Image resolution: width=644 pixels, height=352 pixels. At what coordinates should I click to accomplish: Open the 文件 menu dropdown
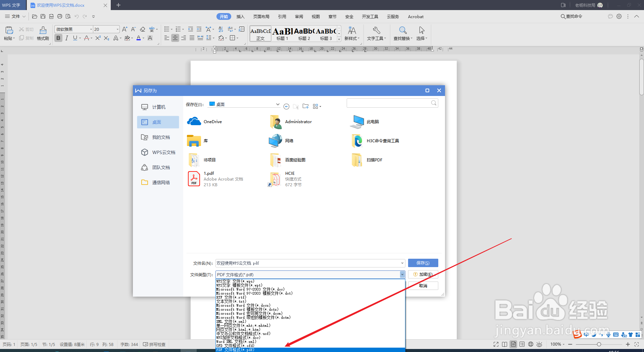click(15, 16)
